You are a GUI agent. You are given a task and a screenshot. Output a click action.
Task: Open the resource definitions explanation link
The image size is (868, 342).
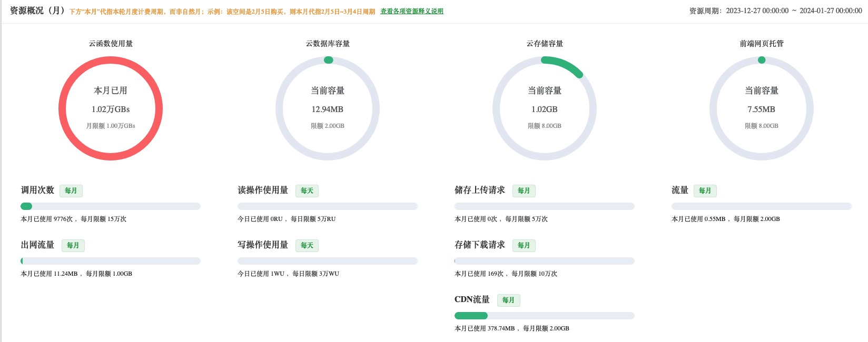tap(411, 11)
